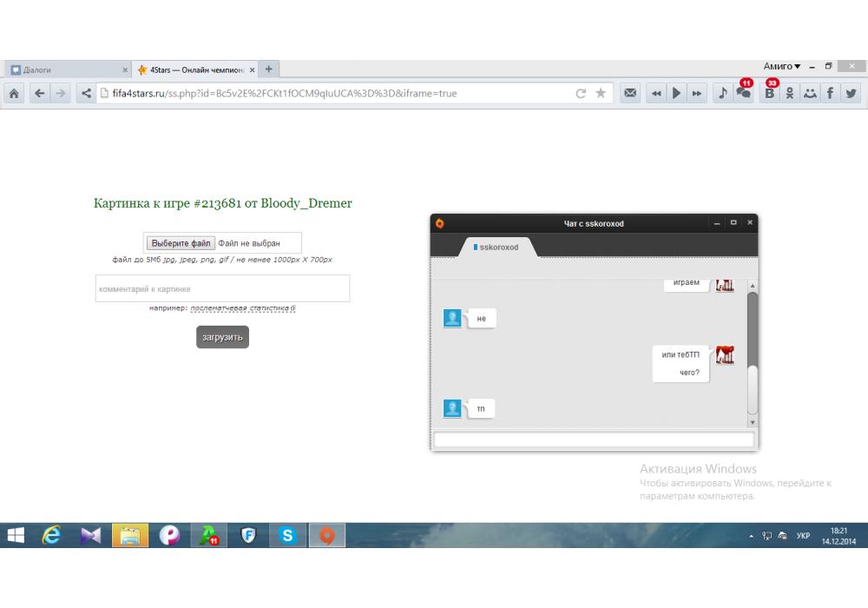Screen dimensions: 868x608
Task: Open the mail envelope icon in toolbar
Action: [x=631, y=94]
